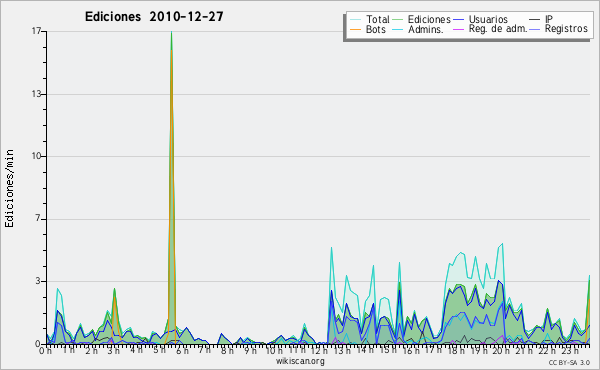Click the '23 h' x-axis label
The height and width of the screenshot is (370, 600).
pos(570,350)
